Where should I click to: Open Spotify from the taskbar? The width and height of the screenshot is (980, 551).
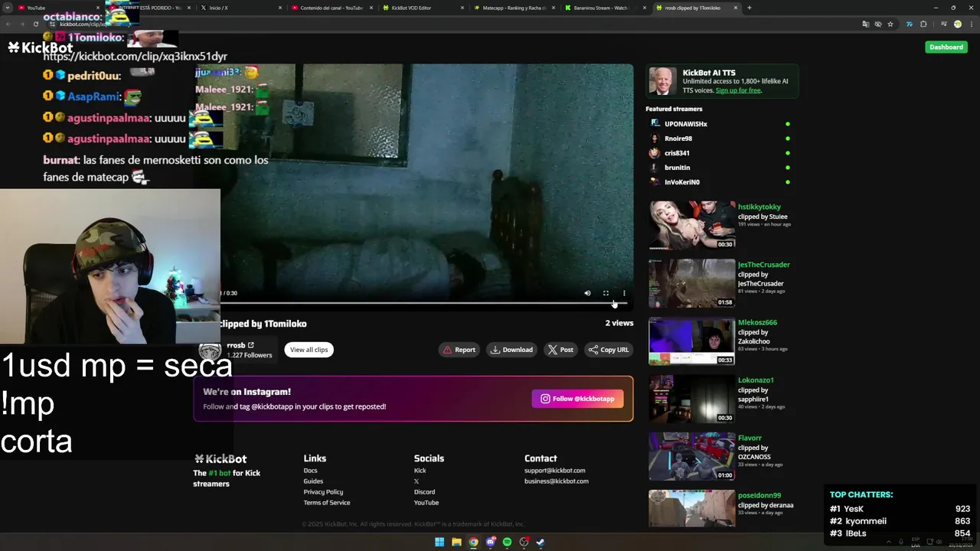507,542
